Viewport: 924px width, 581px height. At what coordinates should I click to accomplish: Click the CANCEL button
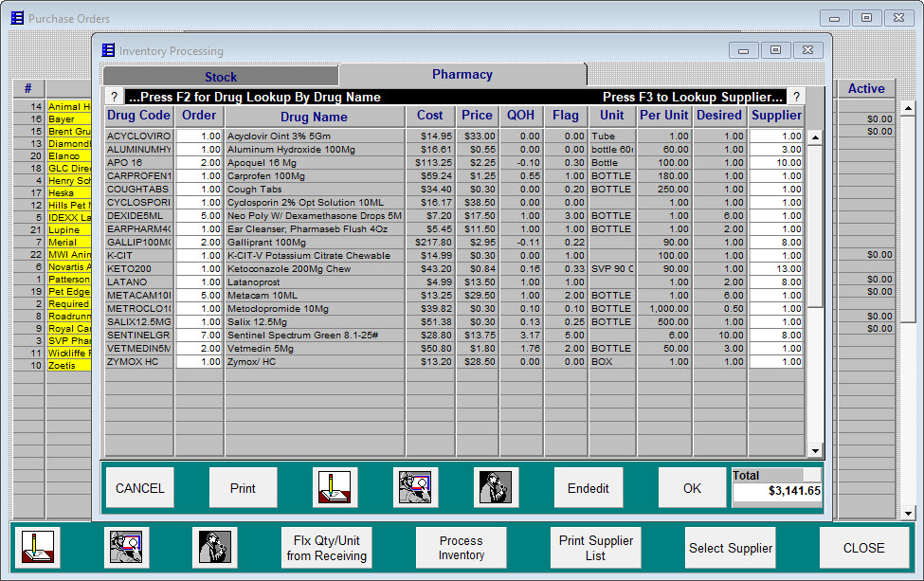139,488
